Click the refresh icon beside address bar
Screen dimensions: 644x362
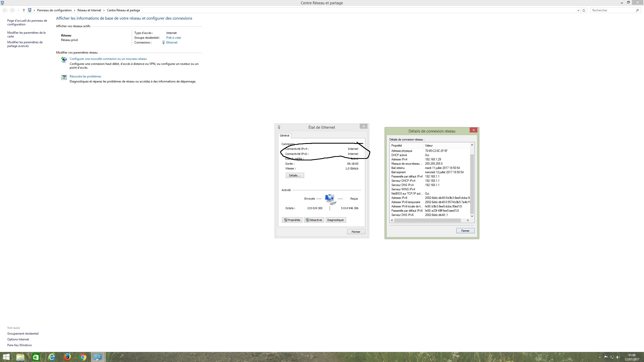tap(584, 10)
